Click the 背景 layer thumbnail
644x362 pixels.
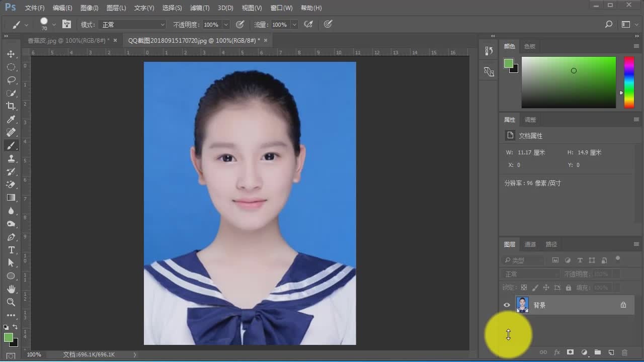click(x=522, y=305)
